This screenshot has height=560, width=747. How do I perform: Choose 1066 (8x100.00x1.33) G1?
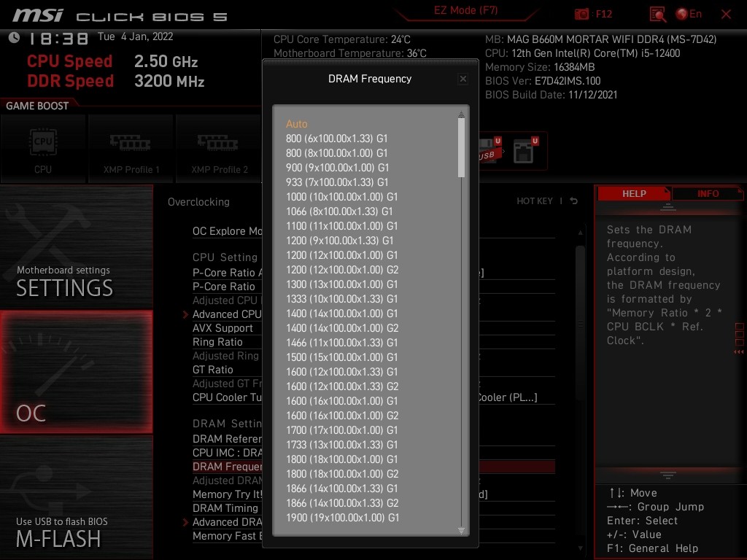[x=339, y=211]
